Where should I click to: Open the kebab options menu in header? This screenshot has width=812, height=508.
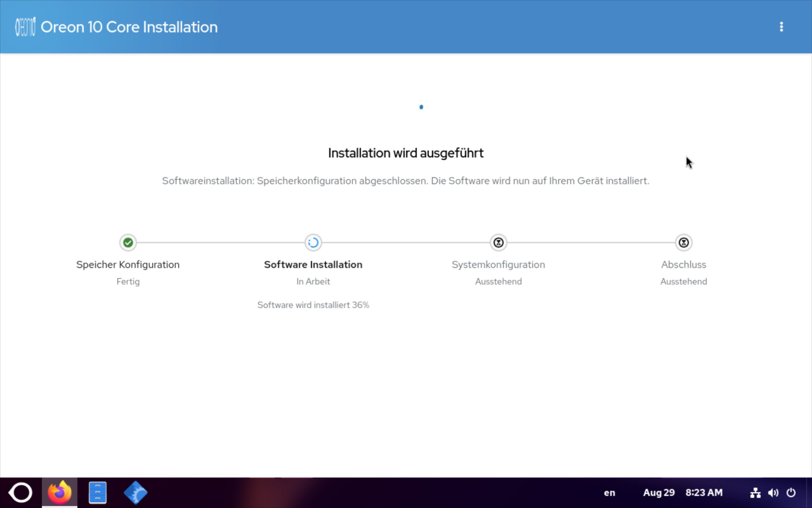click(781, 27)
